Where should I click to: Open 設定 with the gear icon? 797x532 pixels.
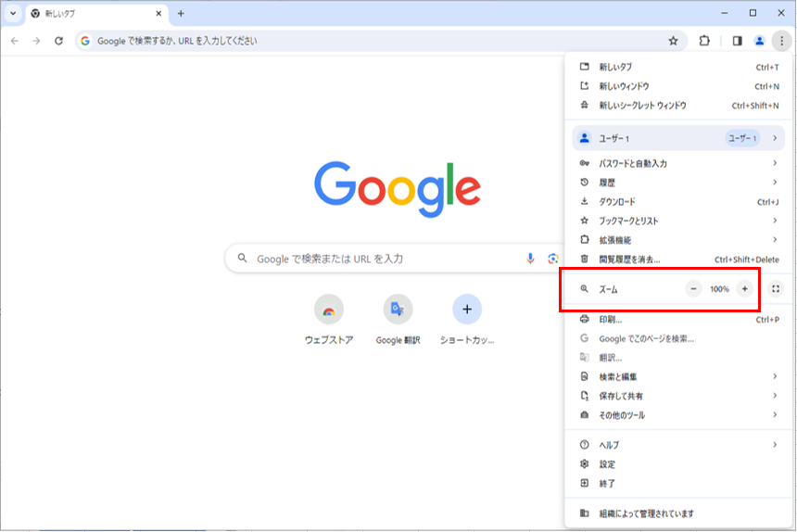click(x=585, y=464)
